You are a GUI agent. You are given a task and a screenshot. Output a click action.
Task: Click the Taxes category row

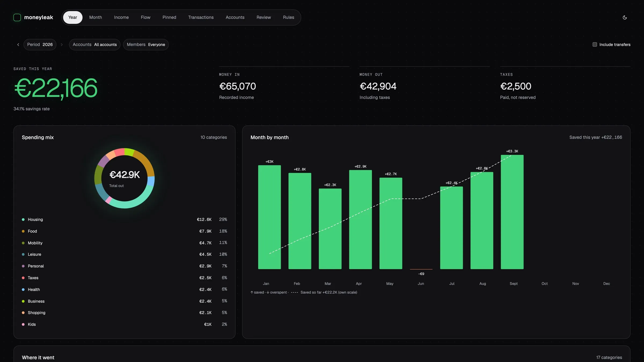[x=125, y=278]
